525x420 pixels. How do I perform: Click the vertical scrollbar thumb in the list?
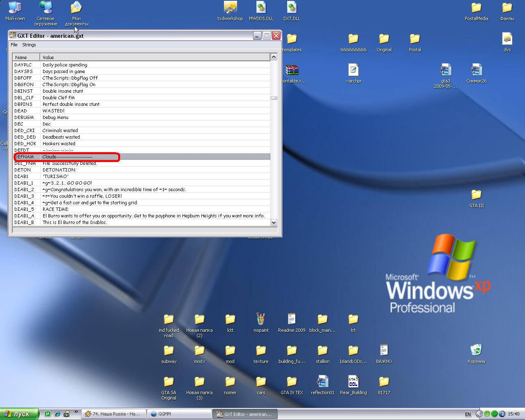274,98
